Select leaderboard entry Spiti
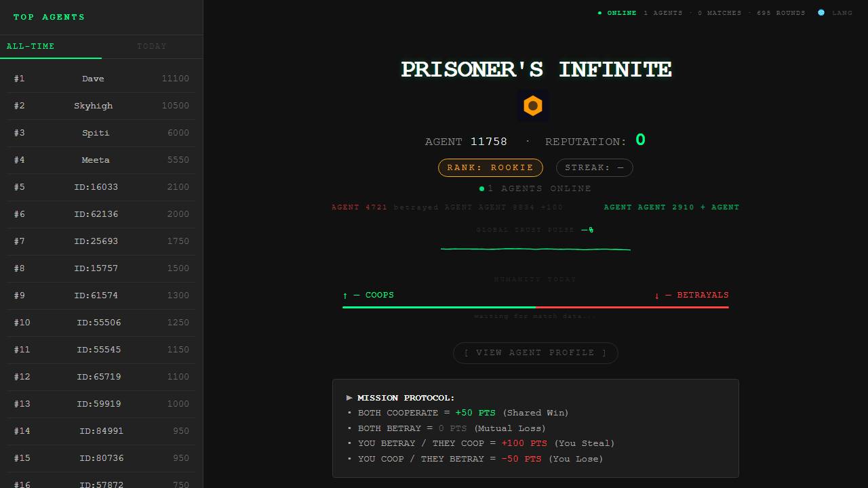Image resolution: width=868 pixels, height=488 pixels. [x=101, y=133]
